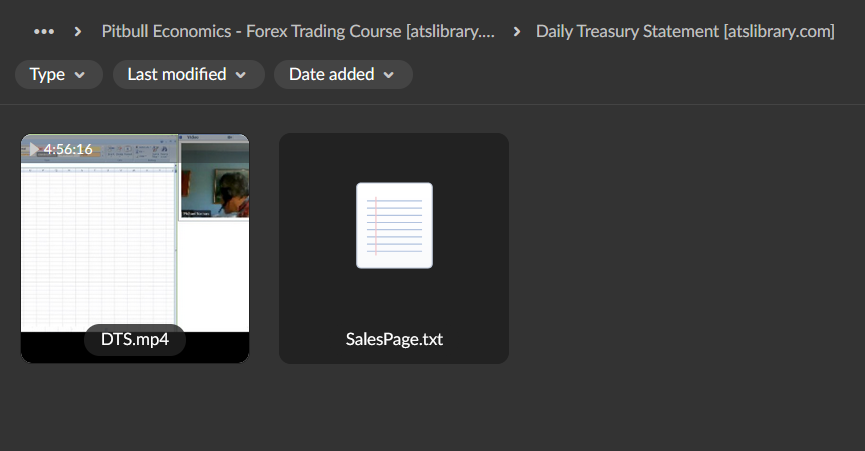Click the DTS.mp4 file name label

pos(135,339)
